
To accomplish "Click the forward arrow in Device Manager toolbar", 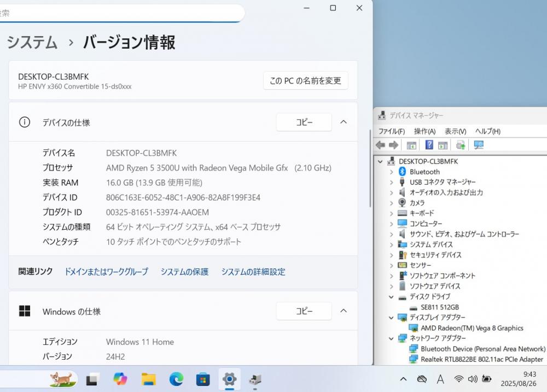I will point(393,145).
